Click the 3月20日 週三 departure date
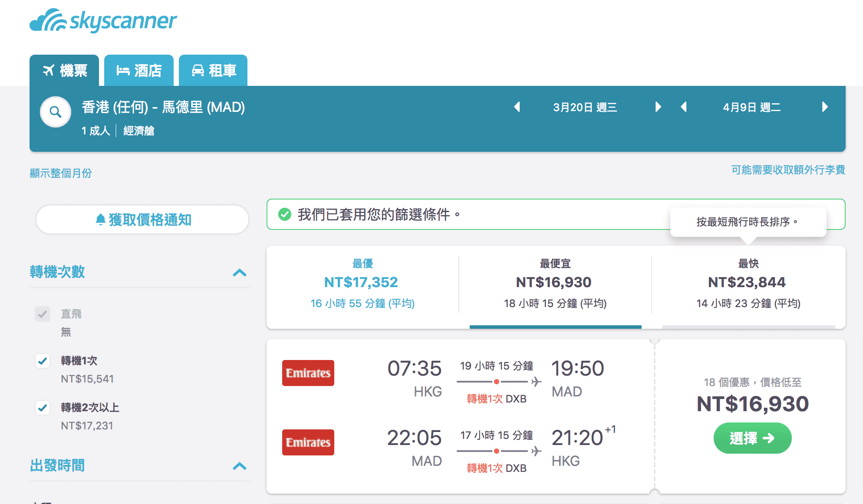 click(585, 108)
